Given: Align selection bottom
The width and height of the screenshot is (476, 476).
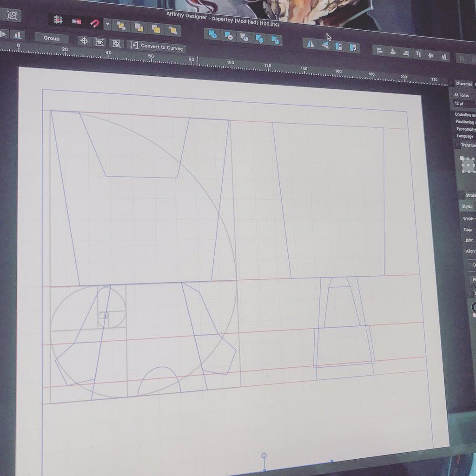Looking at the screenshot, I should (444, 57).
